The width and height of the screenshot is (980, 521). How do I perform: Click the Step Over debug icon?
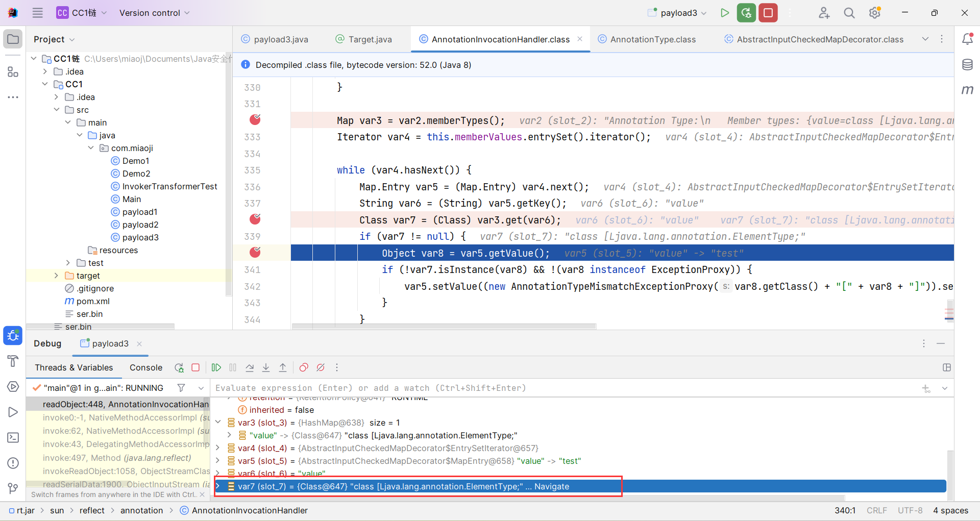coord(250,367)
